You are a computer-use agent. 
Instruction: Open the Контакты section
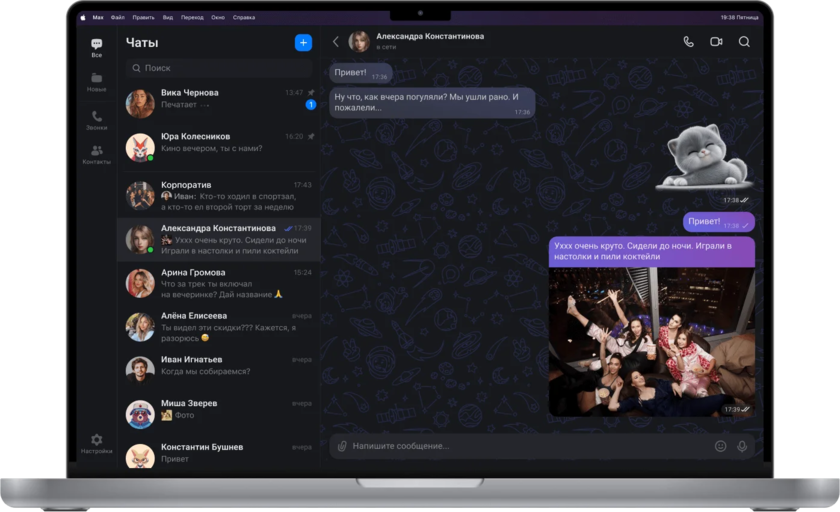[96, 154]
